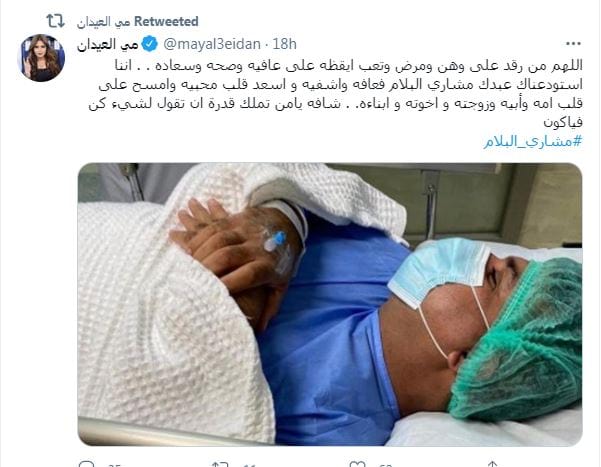The image size is (601, 467).
Task: Click the word Retweeted at the top
Action: (166, 21)
